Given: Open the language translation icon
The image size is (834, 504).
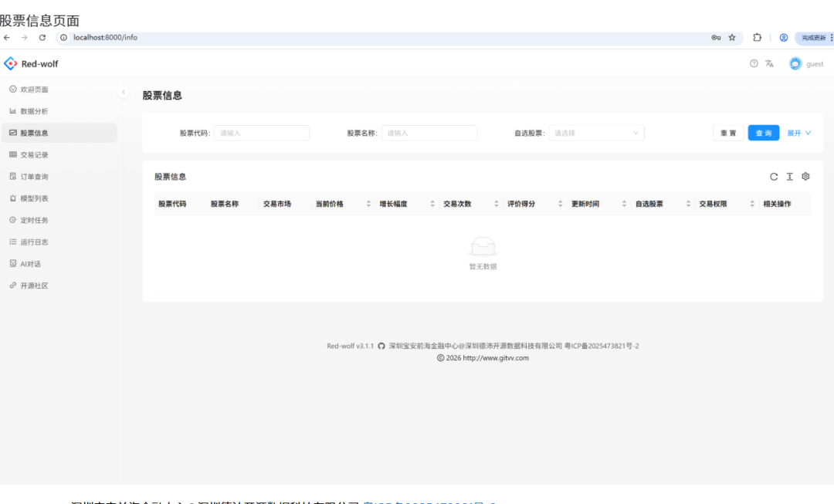Looking at the screenshot, I should tap(769, 64).
